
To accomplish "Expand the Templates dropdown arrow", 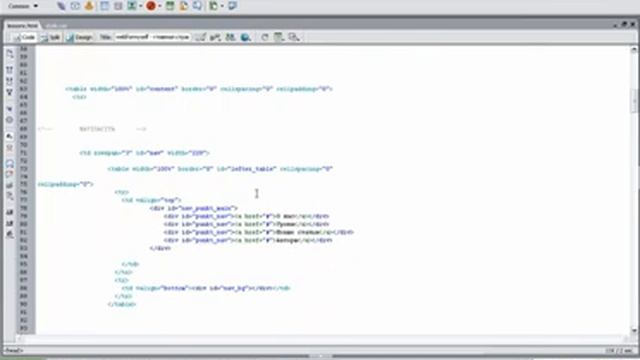I will pos(222,6).
